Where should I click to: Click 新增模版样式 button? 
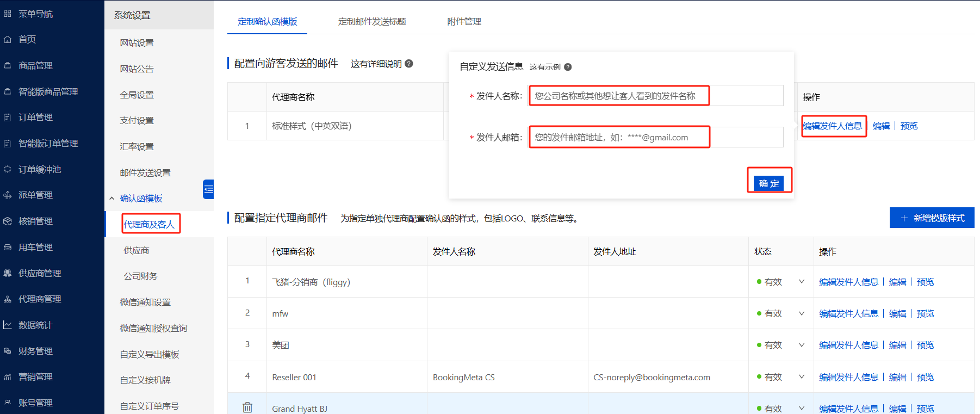coord(932,218)
